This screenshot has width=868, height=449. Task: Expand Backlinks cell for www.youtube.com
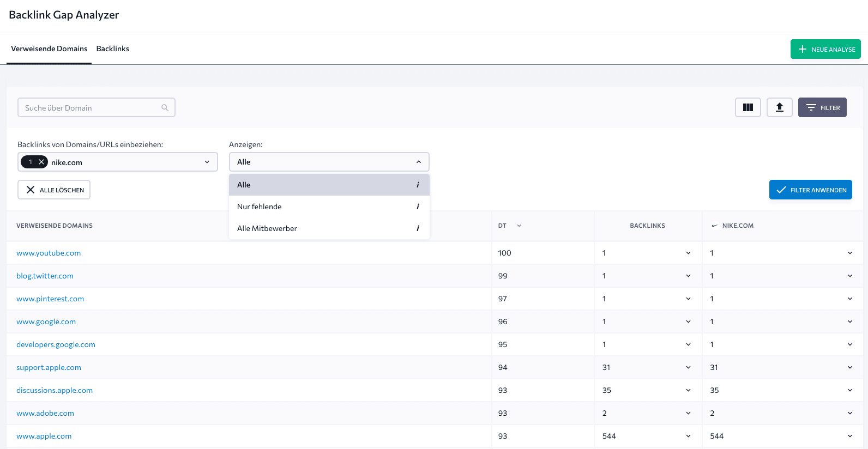click(688, 253)
